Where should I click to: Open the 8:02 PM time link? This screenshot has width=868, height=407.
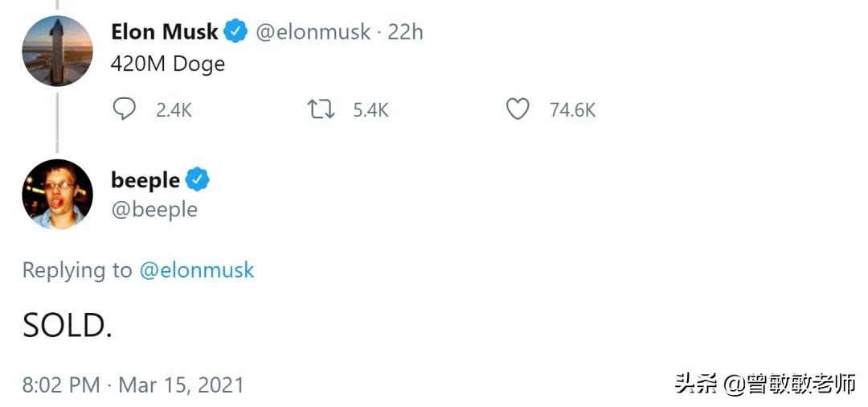pos(61,384)
